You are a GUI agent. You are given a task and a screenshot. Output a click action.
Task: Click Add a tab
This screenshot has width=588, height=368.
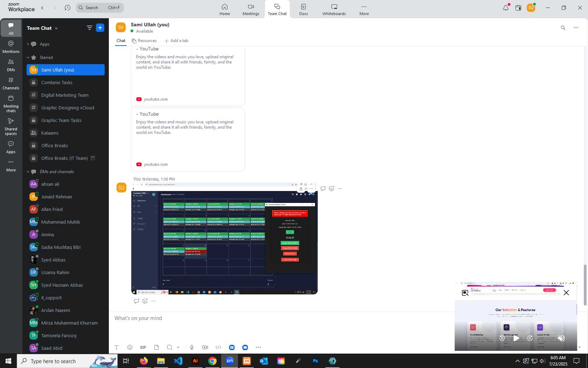point(176,41)
